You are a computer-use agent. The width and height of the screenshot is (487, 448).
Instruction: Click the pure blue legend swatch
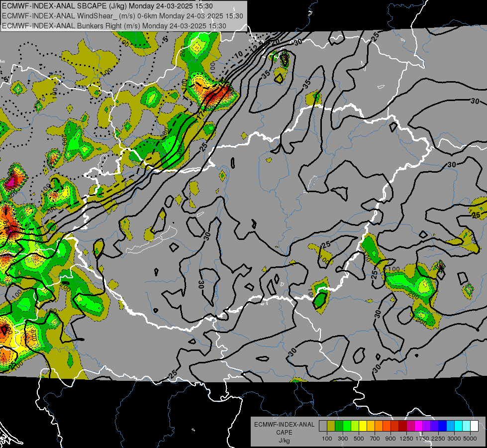point(442,426)
